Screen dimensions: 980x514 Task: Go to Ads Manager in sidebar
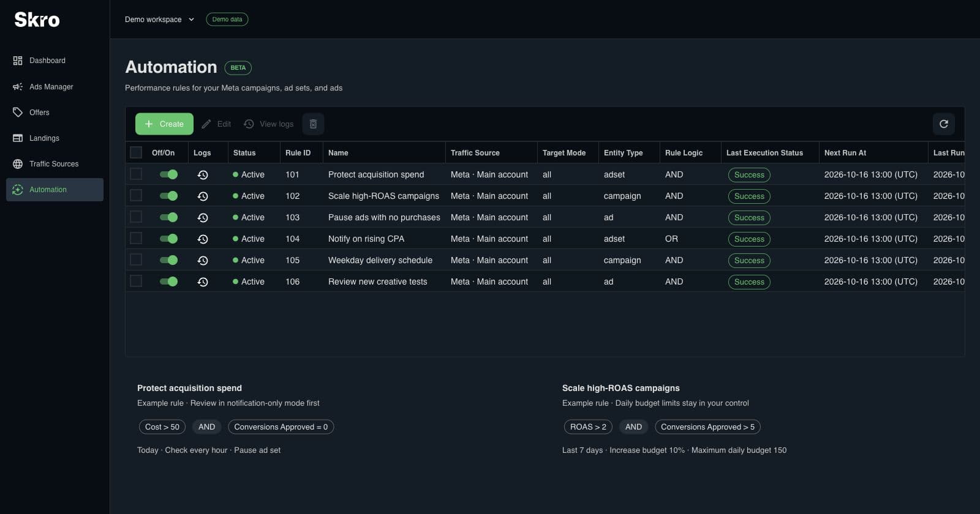point(55,87)
